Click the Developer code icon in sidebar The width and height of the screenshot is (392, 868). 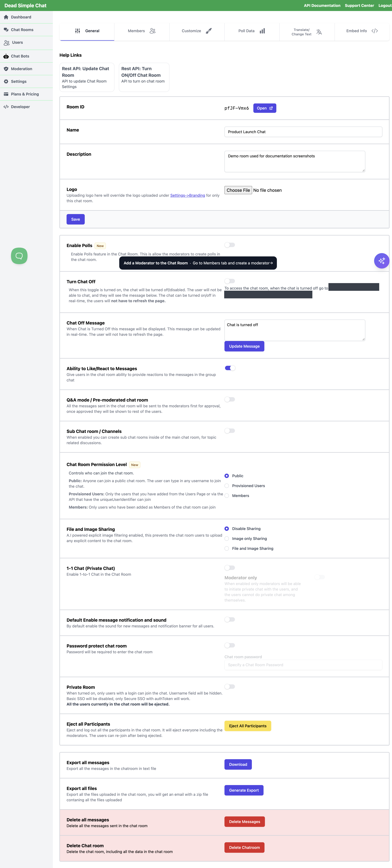(6, 107)
